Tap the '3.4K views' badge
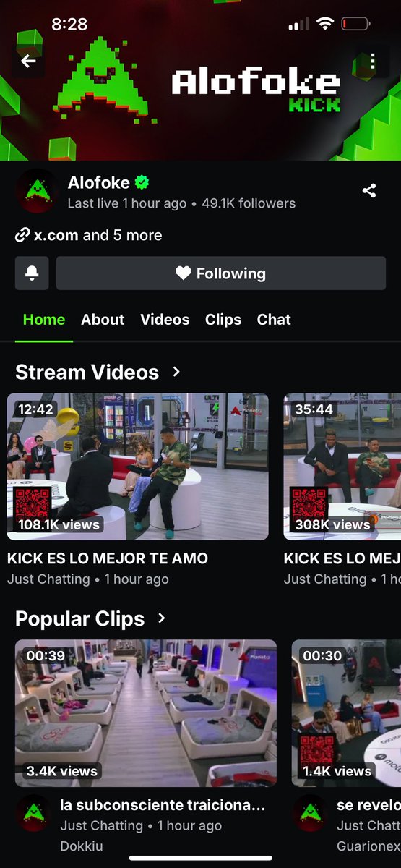 click(x=61, y=771)
